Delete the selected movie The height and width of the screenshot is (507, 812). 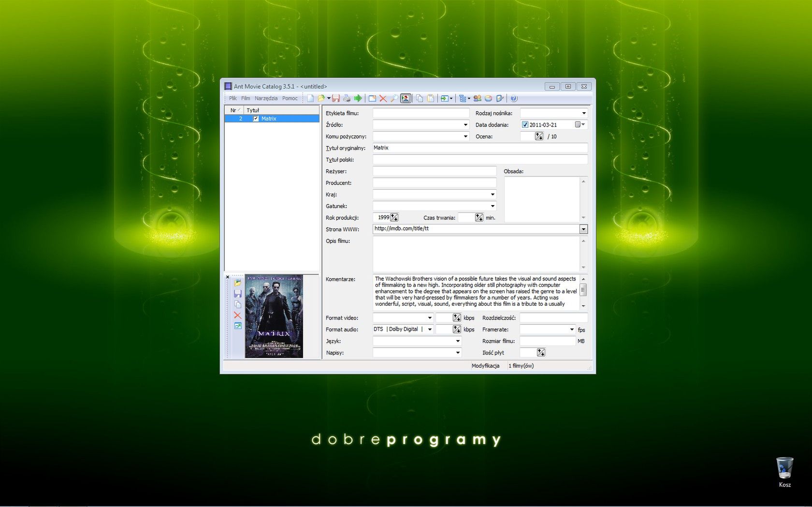(x=382, y=98)
